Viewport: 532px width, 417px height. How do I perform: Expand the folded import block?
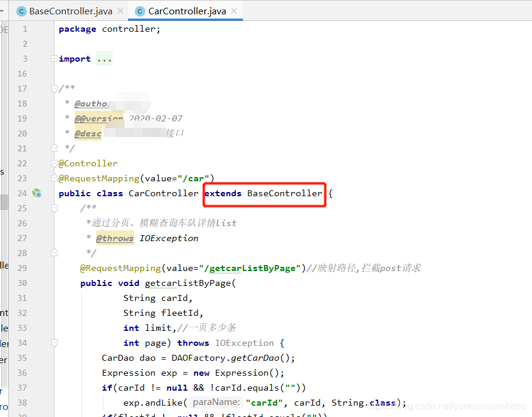(54, 59)
